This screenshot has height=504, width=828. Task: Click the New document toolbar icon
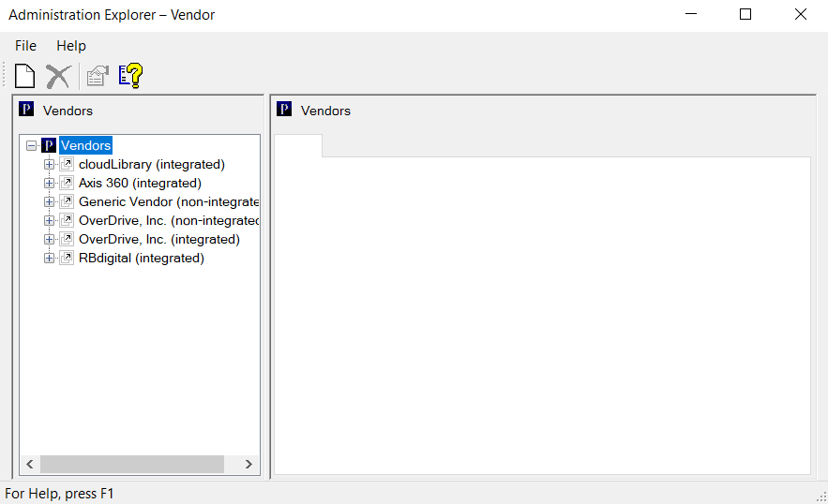tap(25, 76)
